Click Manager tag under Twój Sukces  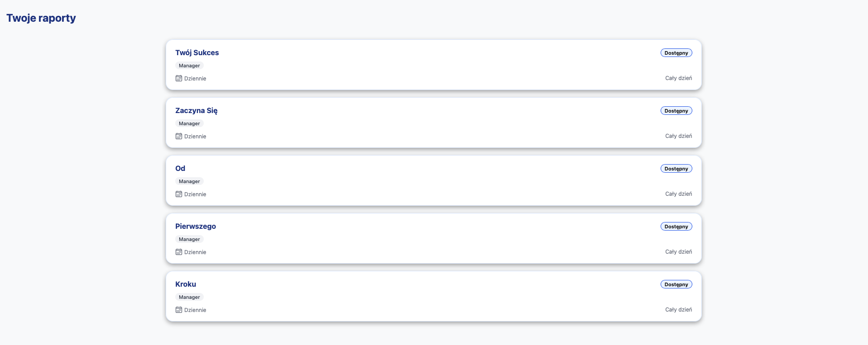click(x=189, y=66)
